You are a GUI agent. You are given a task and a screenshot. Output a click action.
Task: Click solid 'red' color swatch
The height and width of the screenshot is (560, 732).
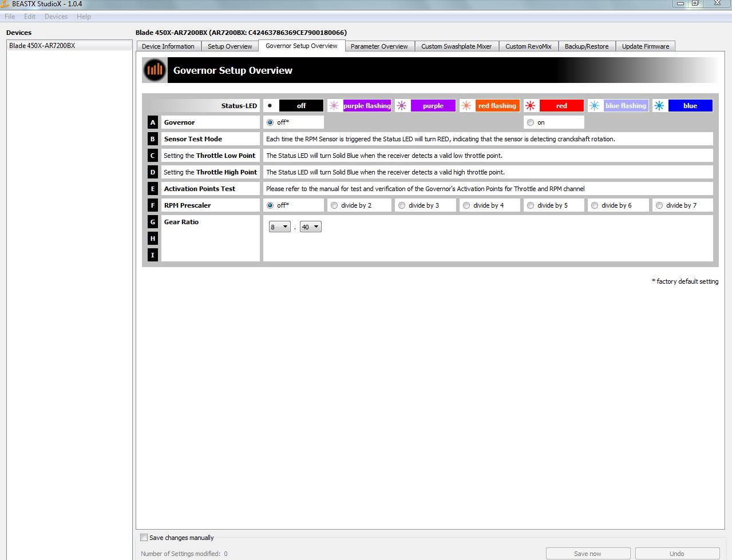pos(561,106)
